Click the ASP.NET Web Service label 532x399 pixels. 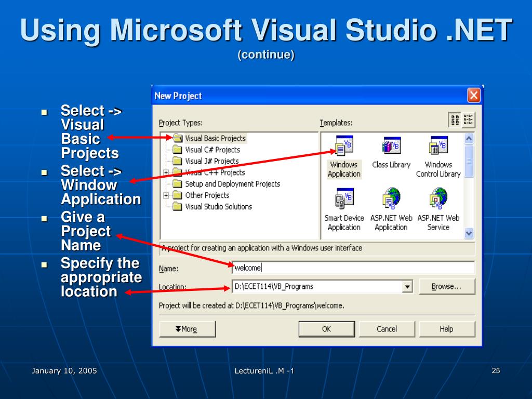[x=438, y=222]
